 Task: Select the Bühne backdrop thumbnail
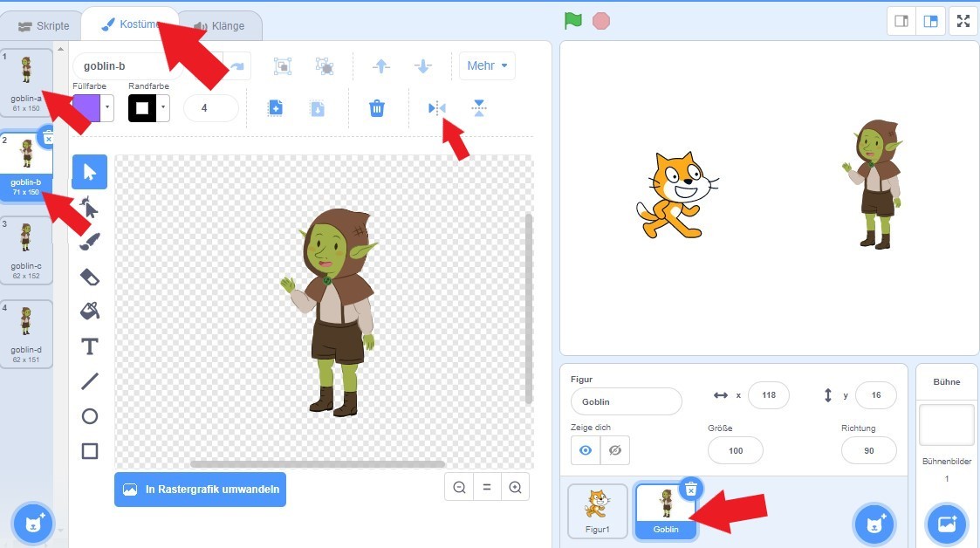point(946,425)
